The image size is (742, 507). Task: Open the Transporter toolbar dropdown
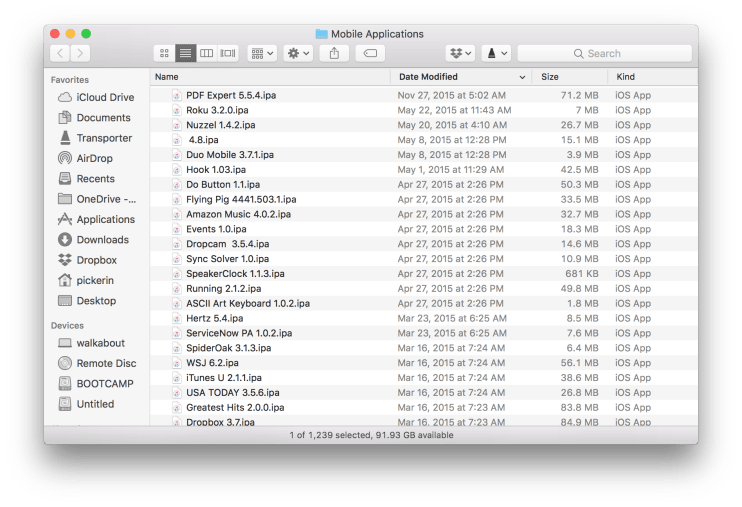coord(496,53)
